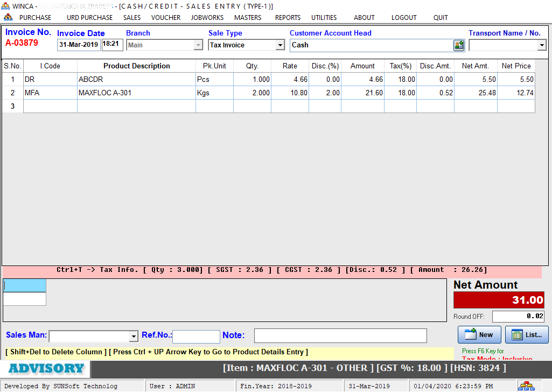
Task: Click the customer lookup icon beside Cash
Action: click(x=458, y=45)
